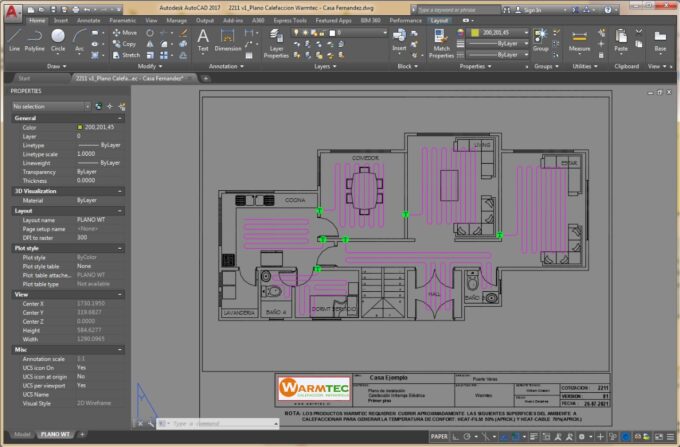Open the Model layout tab
680x447 pixels.
21,436
